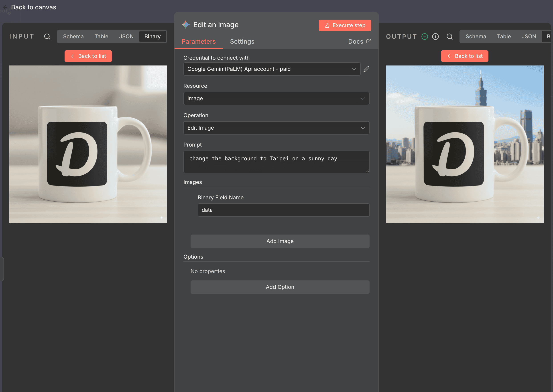
Task: Switch to the Settings tab
Action: coord(242,41)
